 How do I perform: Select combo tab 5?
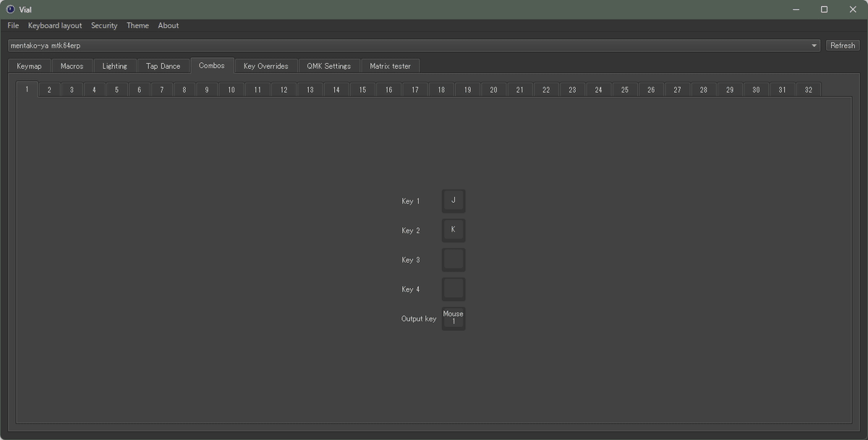[x=116, y=90]
